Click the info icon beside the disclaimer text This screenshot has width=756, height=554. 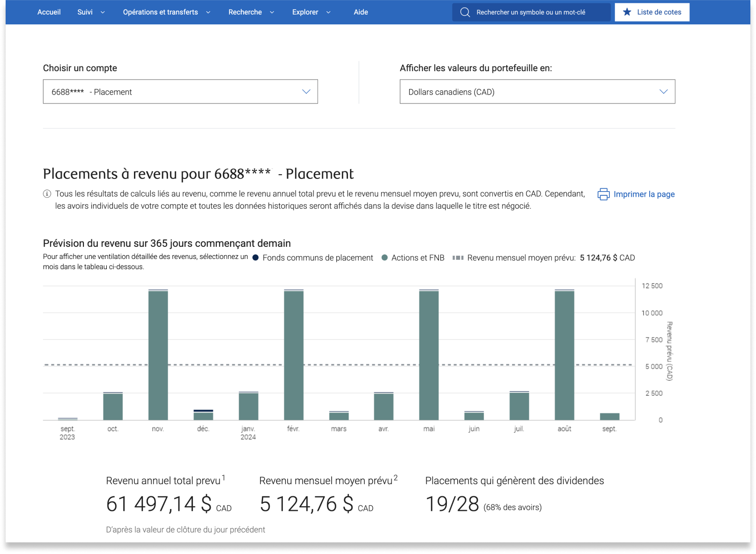pyautogui.click(x=47, y=194)
